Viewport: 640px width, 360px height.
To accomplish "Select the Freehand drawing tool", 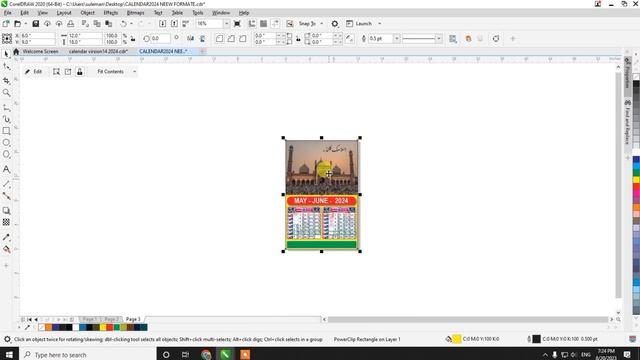I will click(6, 108).
